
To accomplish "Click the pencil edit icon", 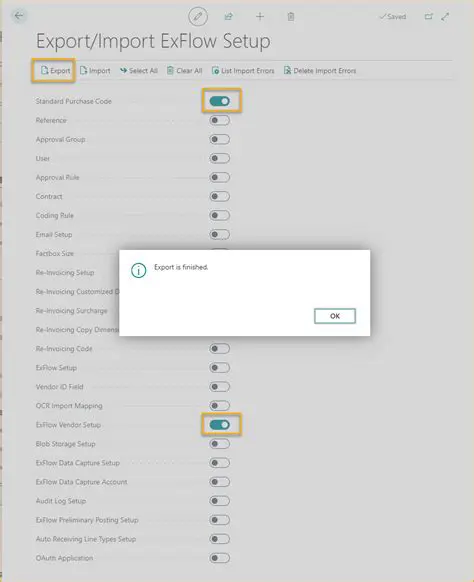I will coord(198,16).
